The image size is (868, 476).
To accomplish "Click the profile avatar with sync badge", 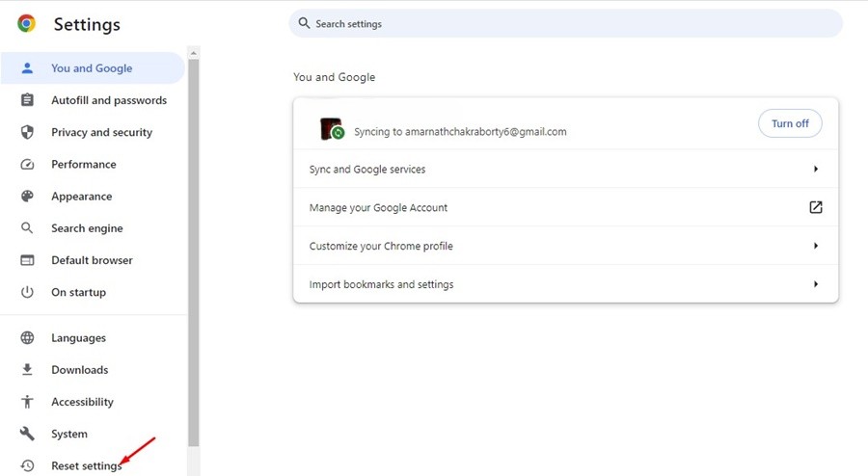I will tap(332, 129).
